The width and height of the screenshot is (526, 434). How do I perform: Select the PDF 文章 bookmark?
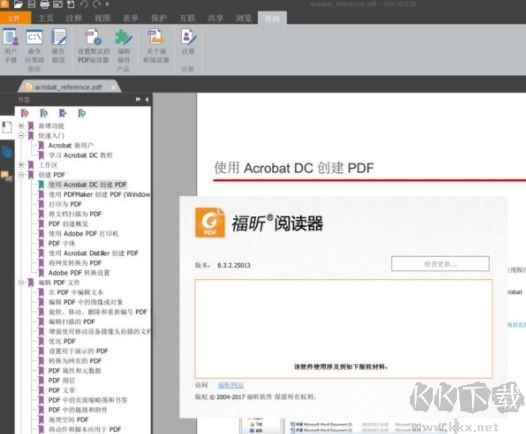tap(61, 390)
